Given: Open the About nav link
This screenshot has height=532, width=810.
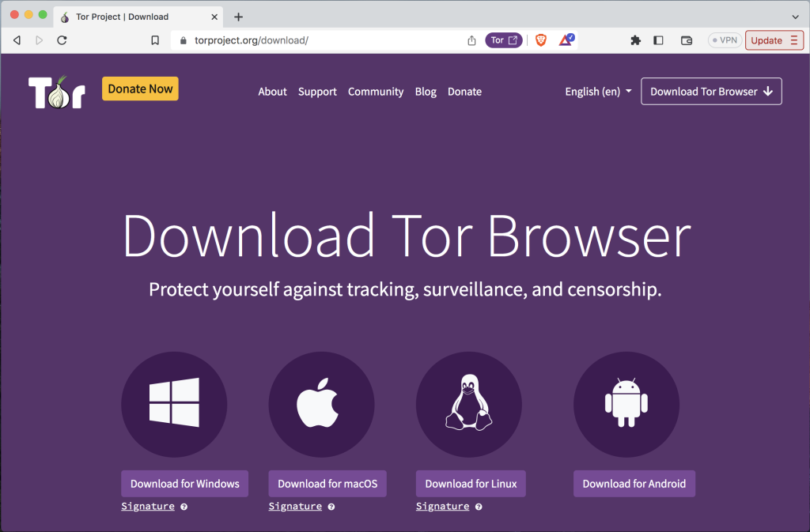Looking at the screenshot, I should [x=272, y=92].
